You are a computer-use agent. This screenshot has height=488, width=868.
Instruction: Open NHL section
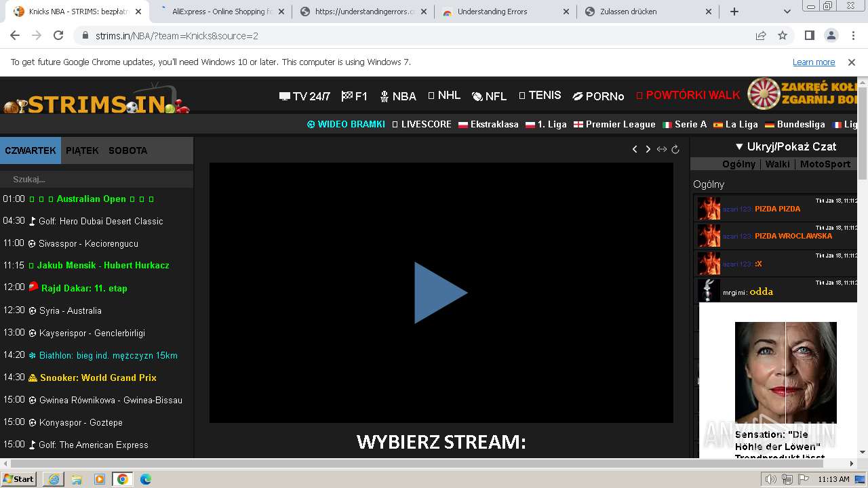click(x=444, y=96)
